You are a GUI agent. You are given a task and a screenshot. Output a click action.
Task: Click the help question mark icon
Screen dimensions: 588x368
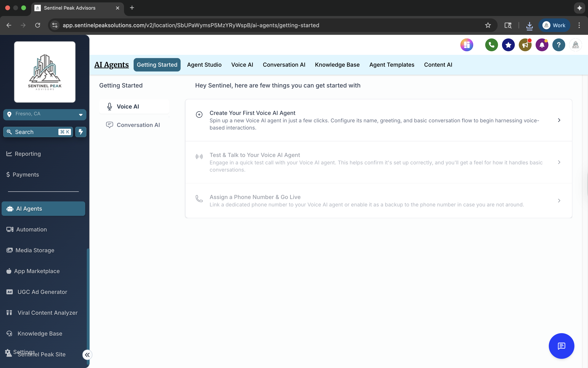[x=559, y=45]
